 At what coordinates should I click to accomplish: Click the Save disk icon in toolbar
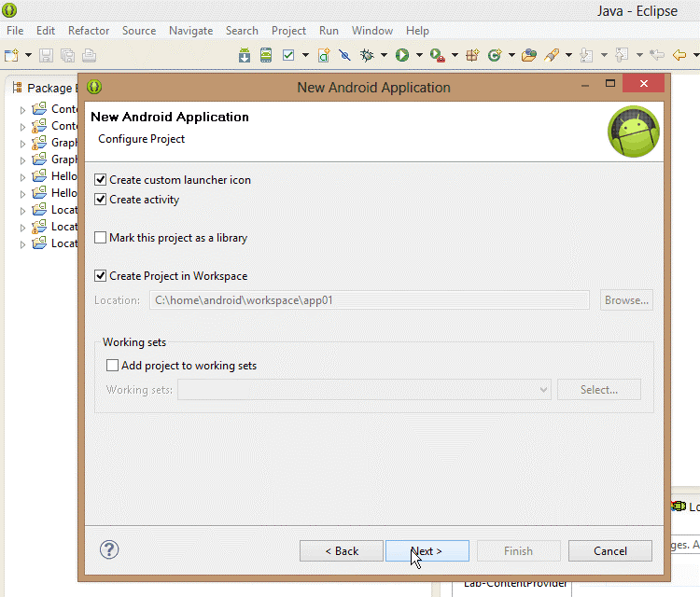click(46, 56)
